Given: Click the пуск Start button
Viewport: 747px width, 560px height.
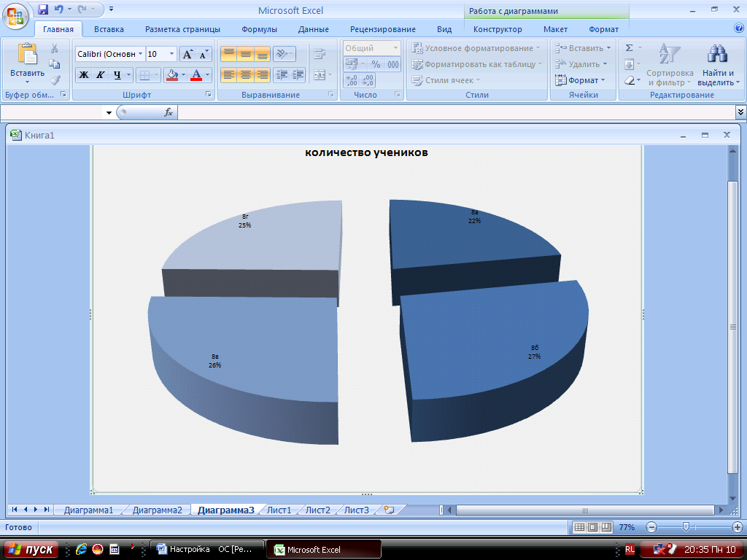Looking at the screenshot, I should point(31,549).
